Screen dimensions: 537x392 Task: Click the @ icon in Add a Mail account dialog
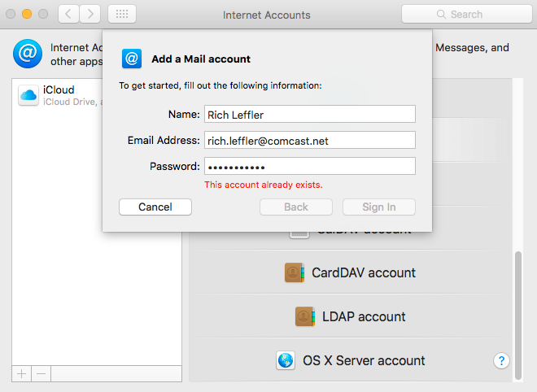[132, 59]
